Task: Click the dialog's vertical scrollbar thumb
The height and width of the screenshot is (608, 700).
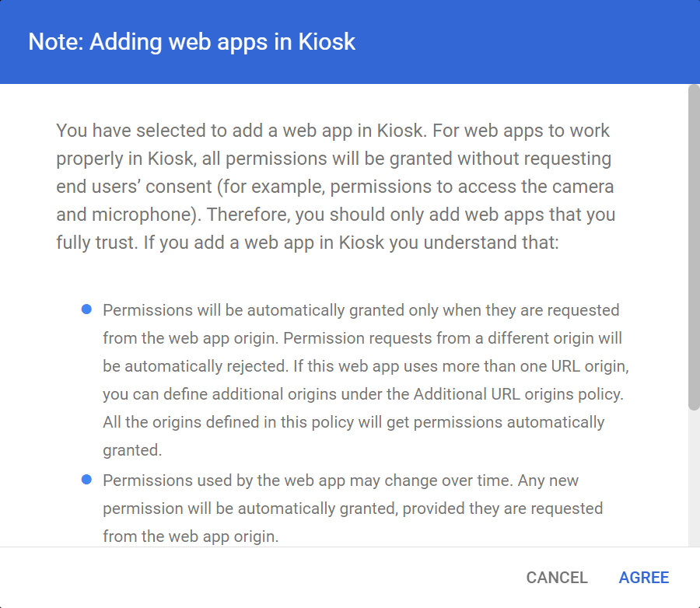Action: [694, 247]
